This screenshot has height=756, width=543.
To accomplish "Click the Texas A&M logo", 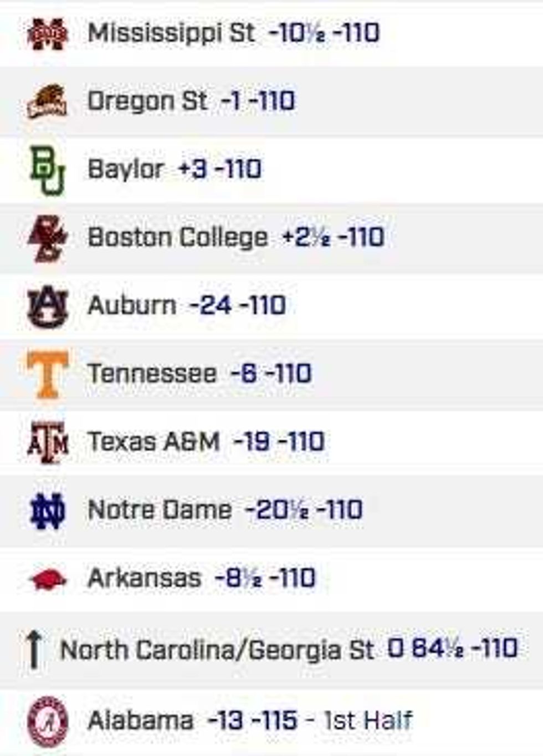I will pos(48,442).
